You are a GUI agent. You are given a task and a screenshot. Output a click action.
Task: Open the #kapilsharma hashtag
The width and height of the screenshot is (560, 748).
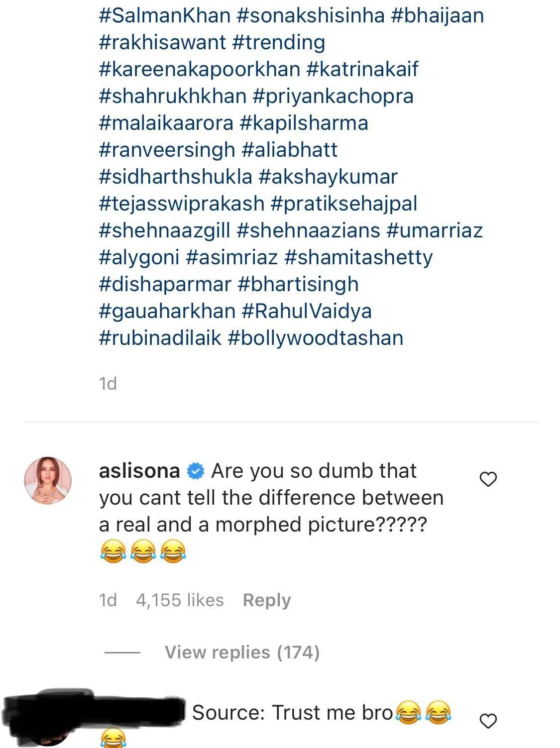pos(304,123)
